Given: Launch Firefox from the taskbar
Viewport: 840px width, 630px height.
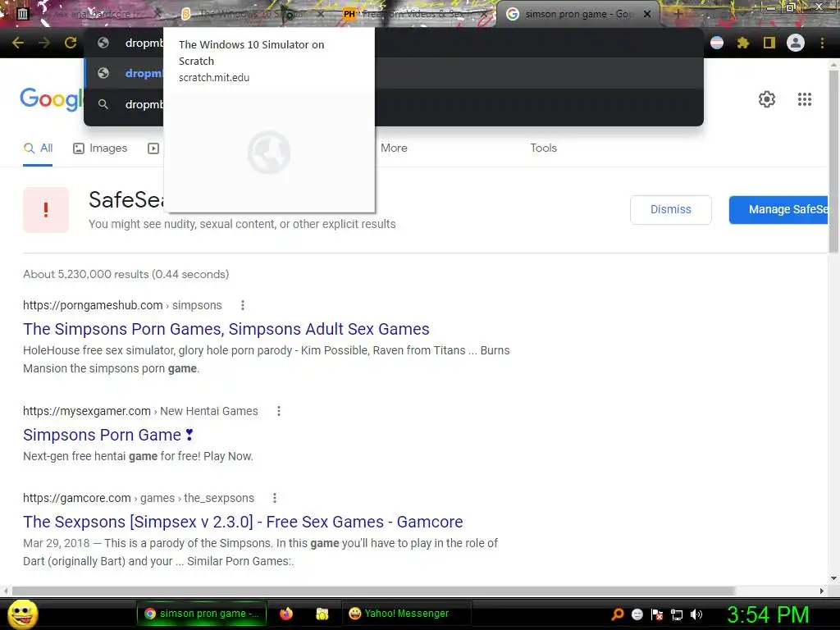Looking at the screenshot, I should pos(286,614).
